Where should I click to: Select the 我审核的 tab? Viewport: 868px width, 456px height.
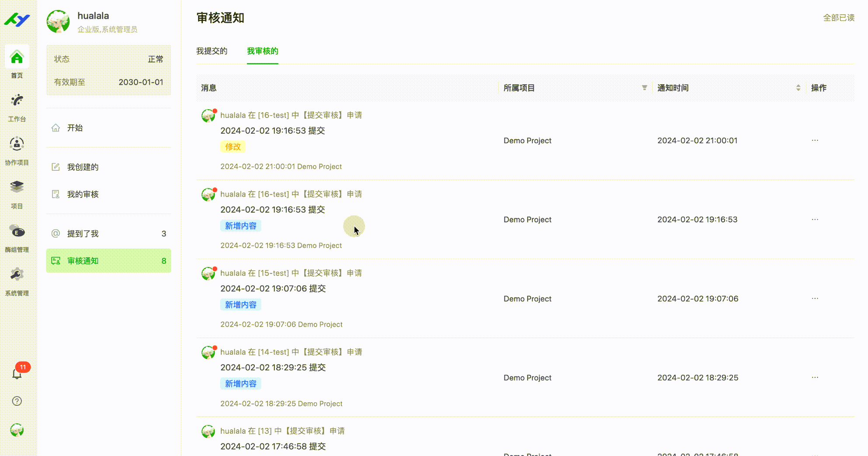pos(262,51)
